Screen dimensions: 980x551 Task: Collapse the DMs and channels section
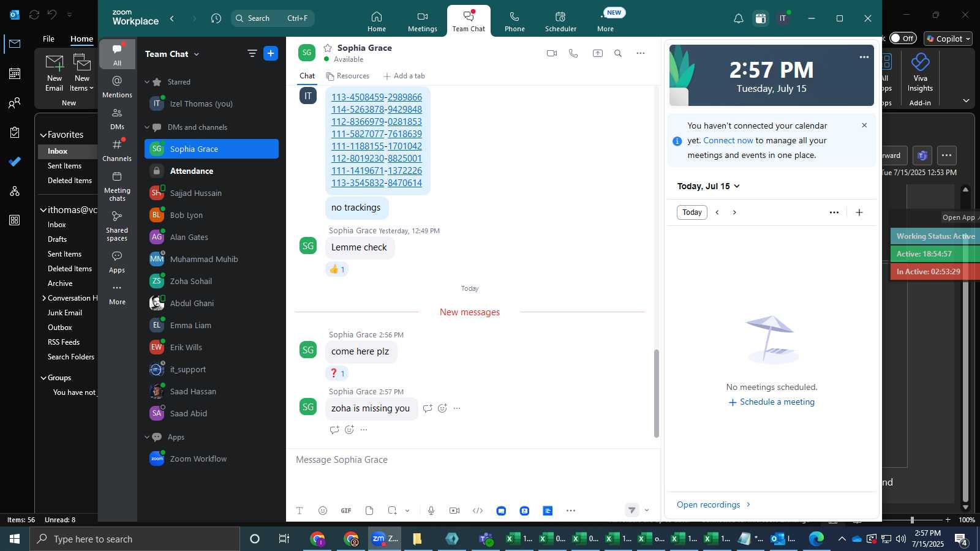(x=147, y=127)
